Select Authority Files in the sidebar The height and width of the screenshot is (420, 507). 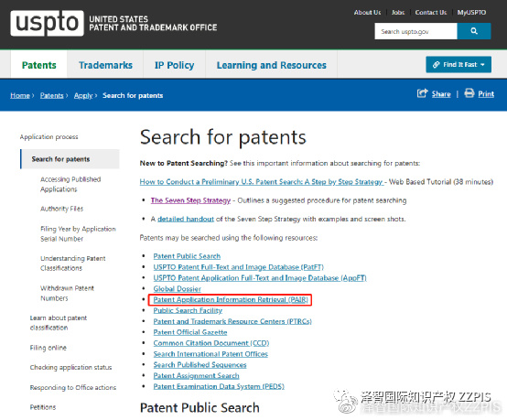click(61, 209)
